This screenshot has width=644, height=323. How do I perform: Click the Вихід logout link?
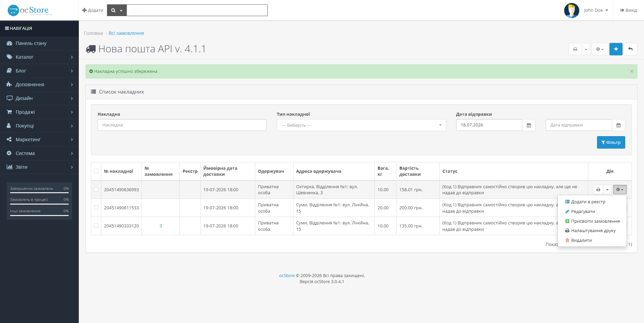coord(629,10)
